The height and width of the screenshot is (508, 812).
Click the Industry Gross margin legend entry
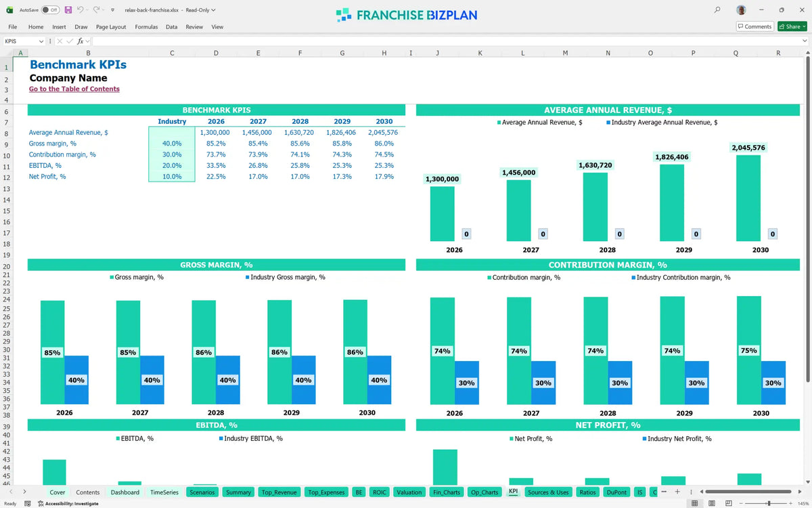click(x=285, y=277)
